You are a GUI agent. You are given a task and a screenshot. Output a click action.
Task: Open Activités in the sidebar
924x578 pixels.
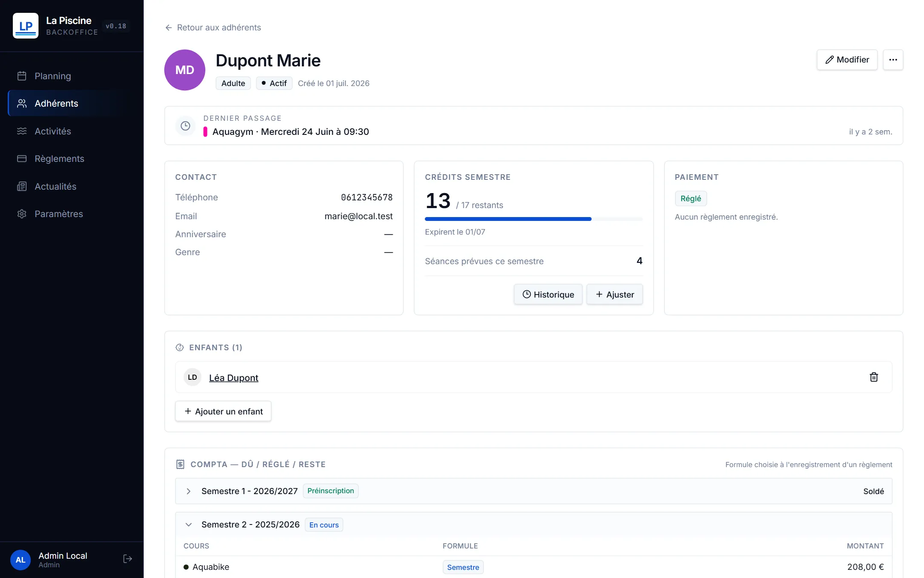point(72,131)
